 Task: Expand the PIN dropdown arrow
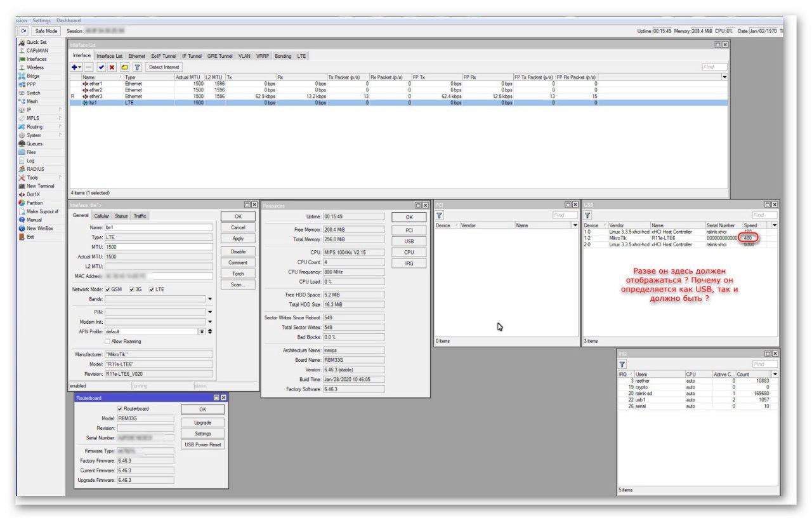coord(210,312)
